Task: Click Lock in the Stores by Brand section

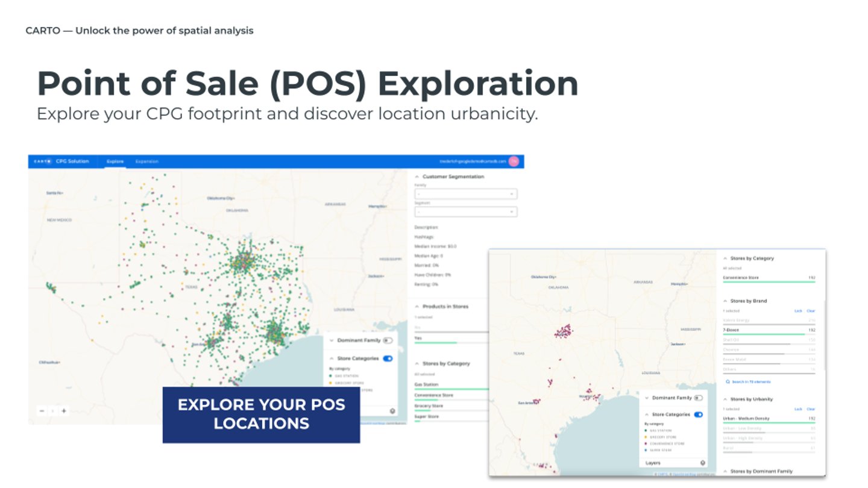Action: (798, 311)
